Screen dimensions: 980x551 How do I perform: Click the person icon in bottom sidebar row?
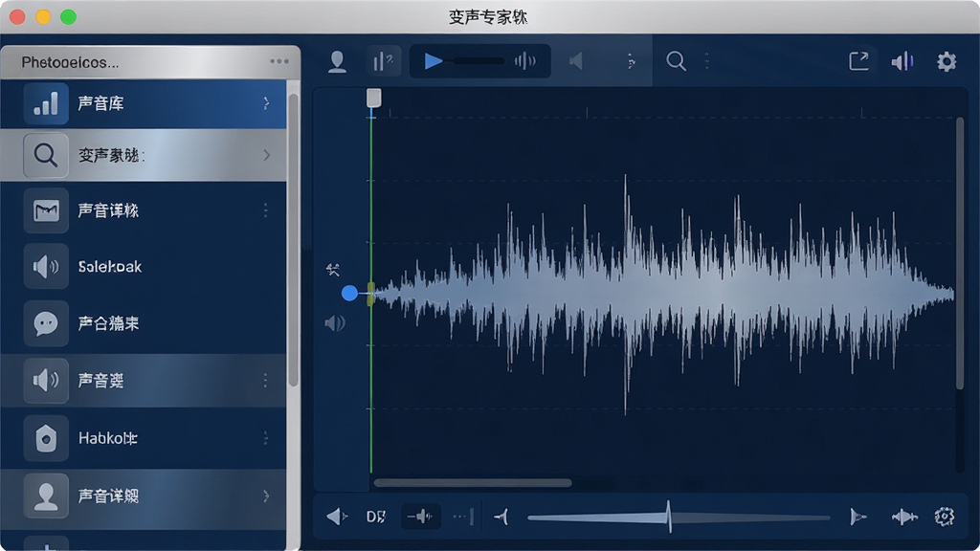46,496
